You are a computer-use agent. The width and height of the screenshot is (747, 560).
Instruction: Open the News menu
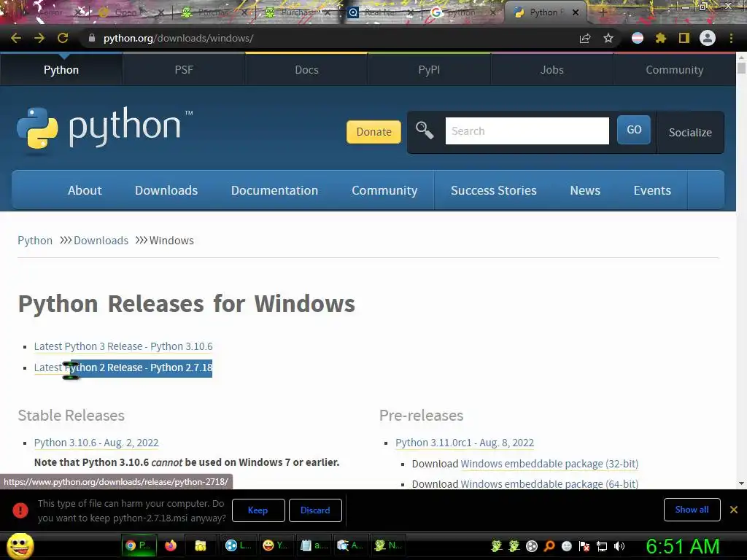(585, 190)
